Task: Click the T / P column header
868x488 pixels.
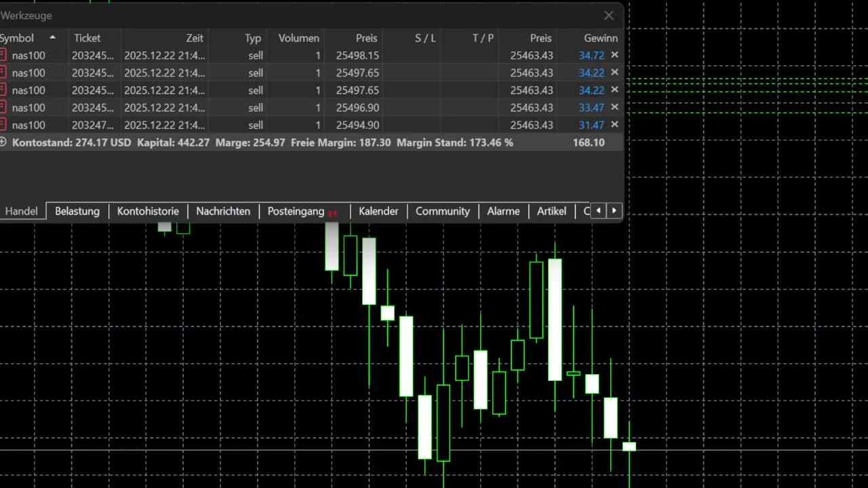Action: coord(469,38)
